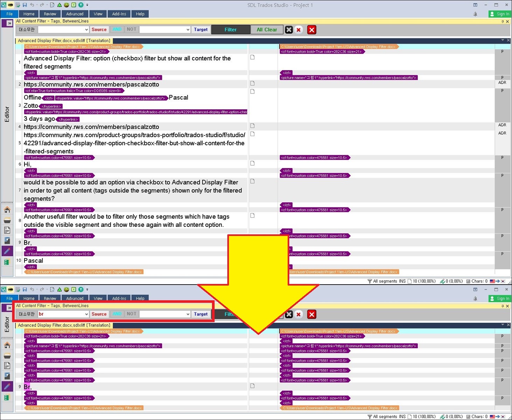
Task: Open the target text combo box in bottom window
Action: (x=165, y=314)
